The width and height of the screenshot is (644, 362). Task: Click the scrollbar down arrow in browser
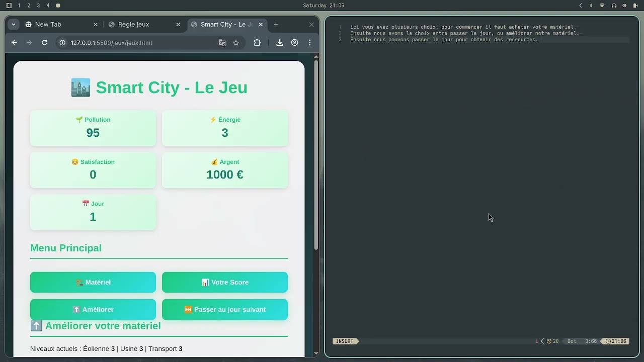click(316, 353)
